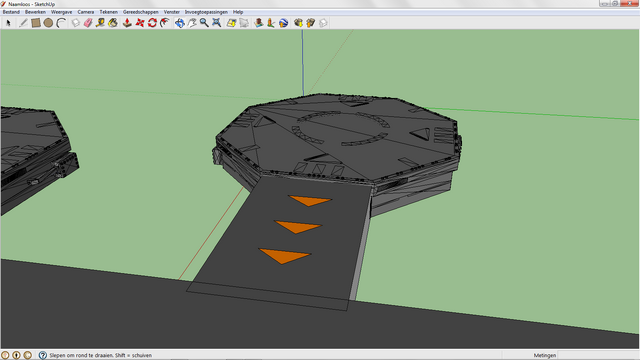Viewport: 640px width, 360px height.
Task: Open the Invoegtoepassingen menu
Action: point(206,12)
